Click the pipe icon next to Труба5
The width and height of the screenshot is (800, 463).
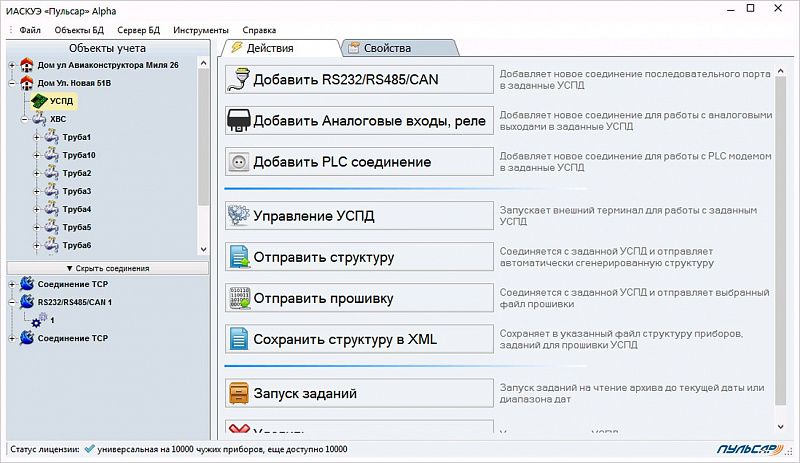pos(51,227)
